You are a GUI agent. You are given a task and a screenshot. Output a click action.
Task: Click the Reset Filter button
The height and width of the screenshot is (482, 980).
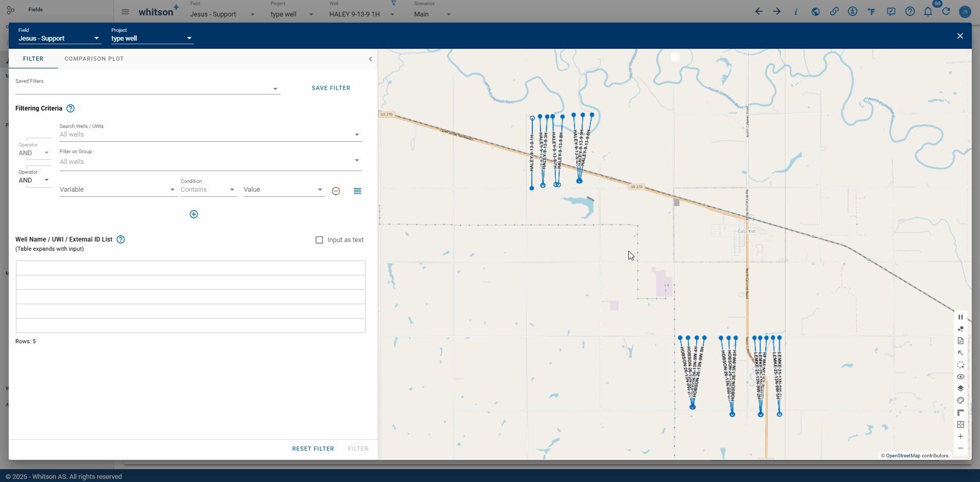point(313,449)
